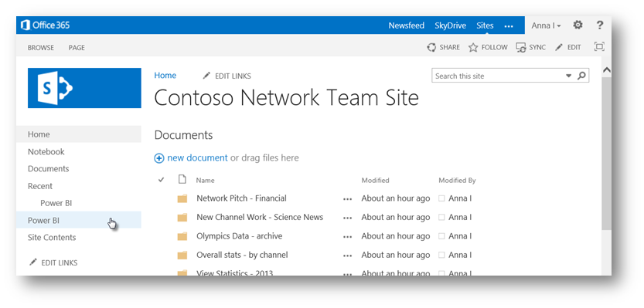Open indented Power BI under Recent
The width and height of the screenshot is (644, 308).
pos(56,204)
